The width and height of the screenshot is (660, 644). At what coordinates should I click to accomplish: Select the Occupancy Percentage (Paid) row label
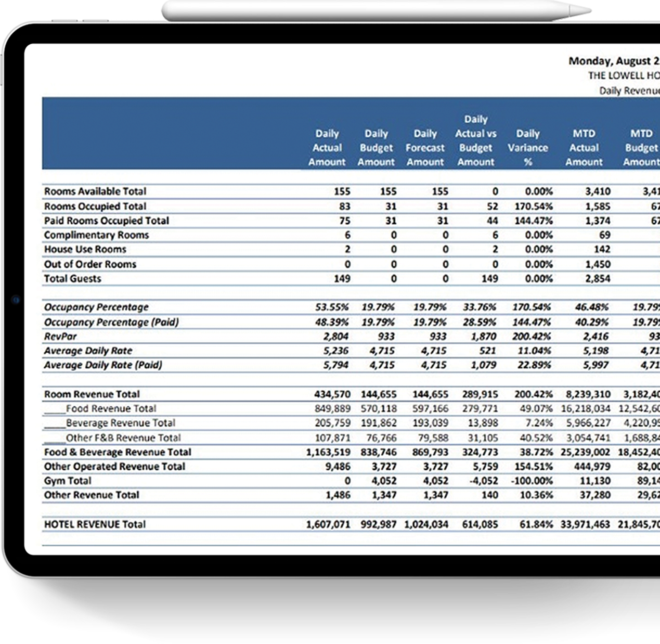pos(111,322)
